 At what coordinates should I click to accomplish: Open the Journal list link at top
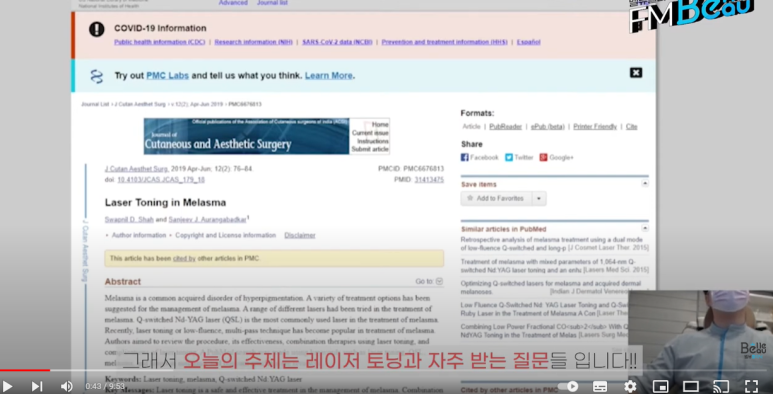272,3
